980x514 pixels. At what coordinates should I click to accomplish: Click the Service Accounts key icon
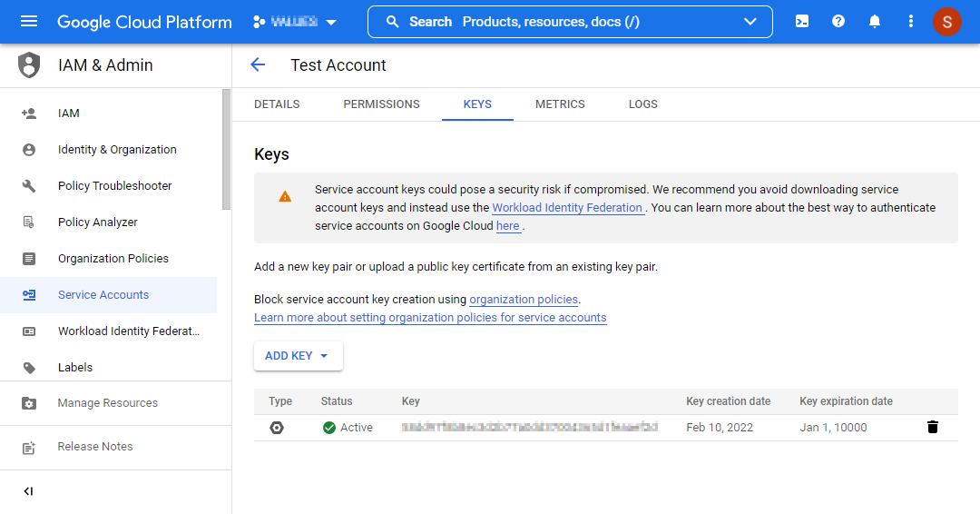point(29,294)
